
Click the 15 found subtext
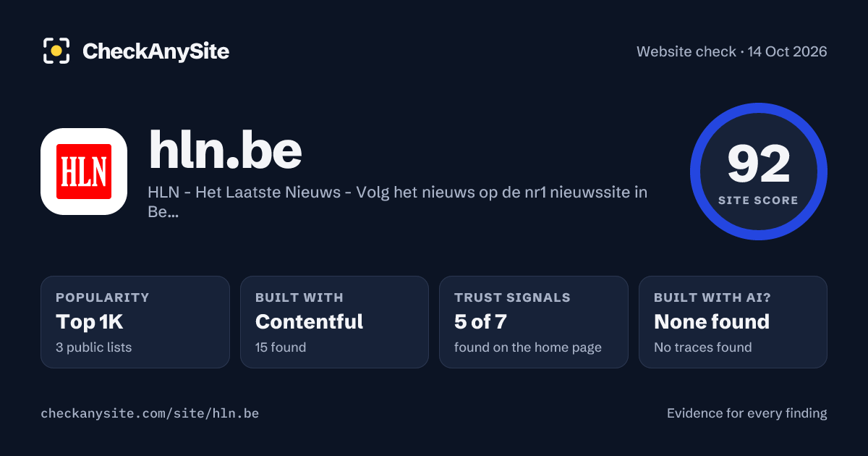click(x=281, y=347)
